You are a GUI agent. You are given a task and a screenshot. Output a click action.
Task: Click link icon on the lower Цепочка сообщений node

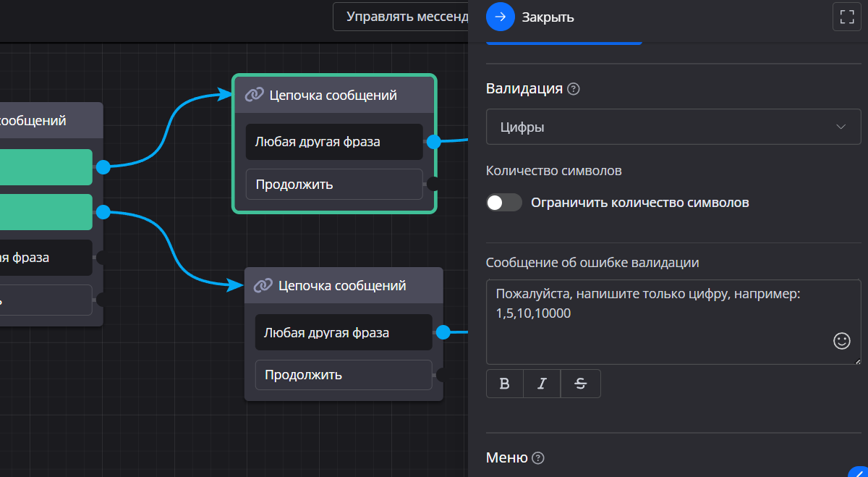(x=263, y=286)
